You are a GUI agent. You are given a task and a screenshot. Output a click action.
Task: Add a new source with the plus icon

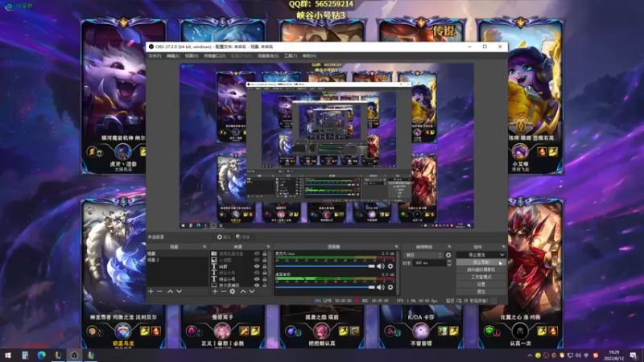tap(215, 291)
